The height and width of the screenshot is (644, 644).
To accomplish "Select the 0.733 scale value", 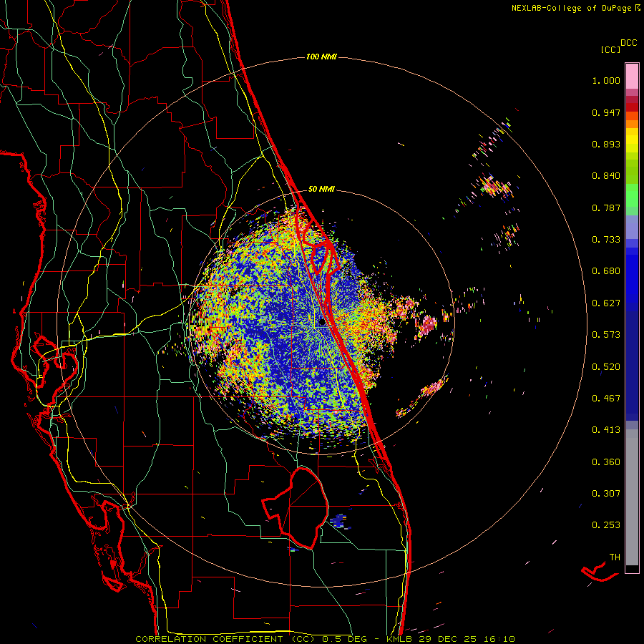I will 606,240.
